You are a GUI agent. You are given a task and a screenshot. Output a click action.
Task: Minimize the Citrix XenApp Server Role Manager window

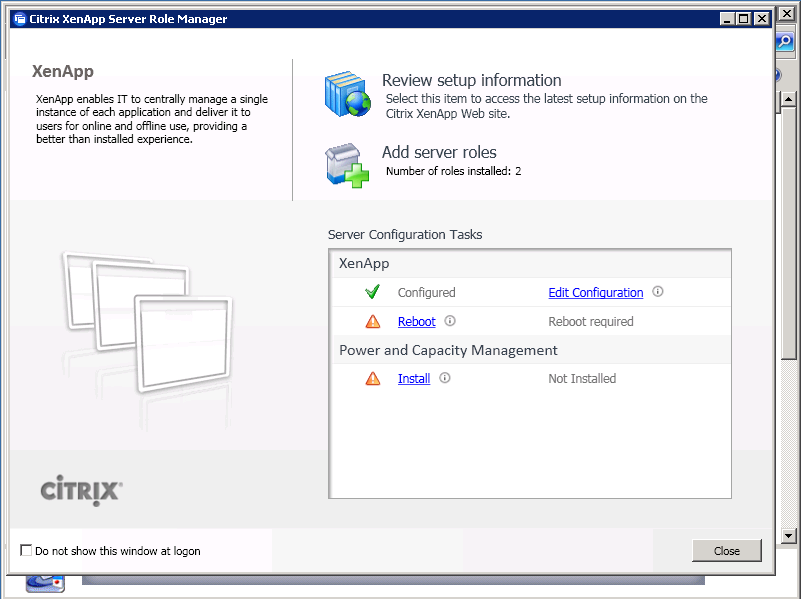click(727, 19)
